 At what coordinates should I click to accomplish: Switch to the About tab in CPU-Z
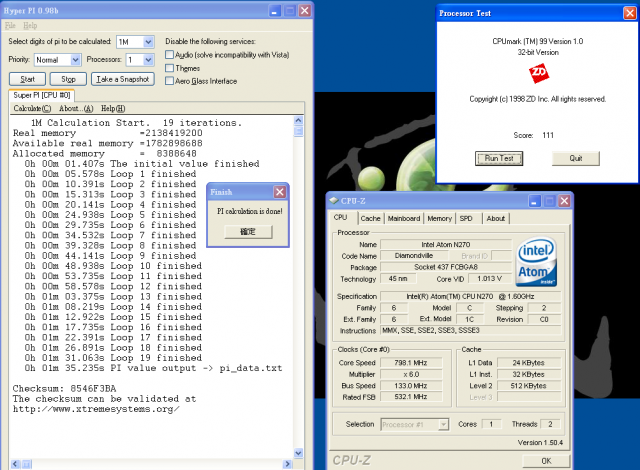click(x=496, y=218)
